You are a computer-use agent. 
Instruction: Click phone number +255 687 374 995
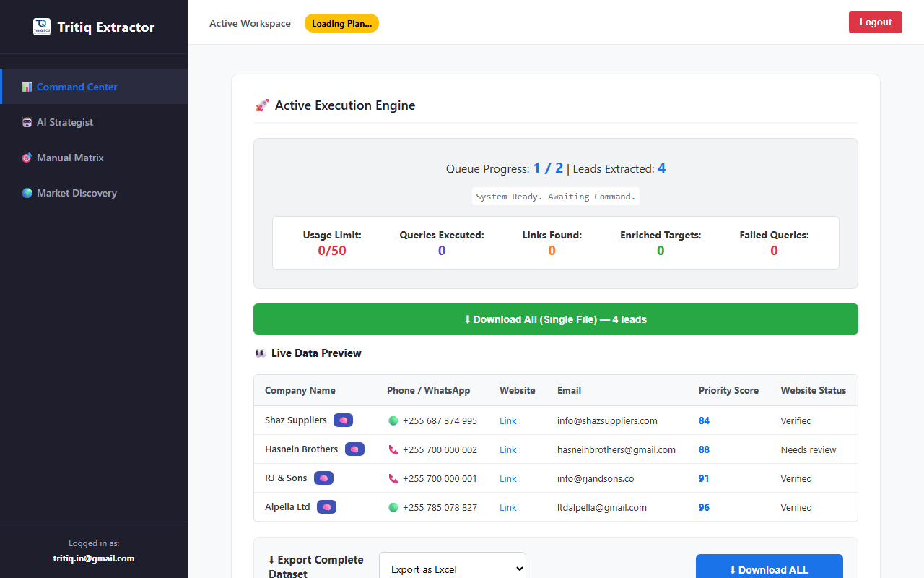coord(440,420)
